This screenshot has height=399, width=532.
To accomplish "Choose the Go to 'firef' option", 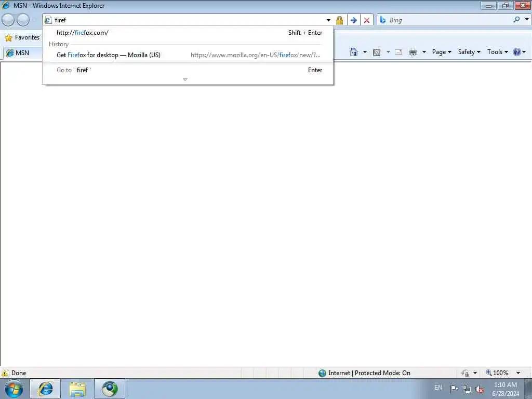I will coord(188,70).
